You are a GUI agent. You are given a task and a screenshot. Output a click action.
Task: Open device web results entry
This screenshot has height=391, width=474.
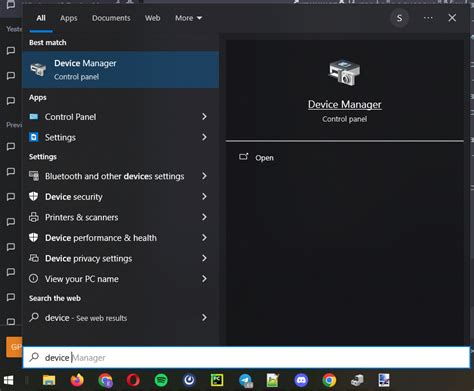click(121, 318)
